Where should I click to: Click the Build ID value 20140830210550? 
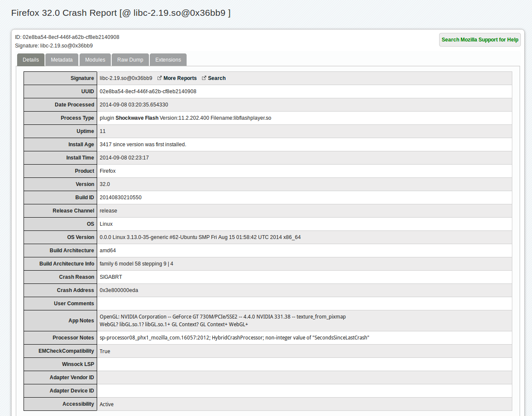[121, 198]
